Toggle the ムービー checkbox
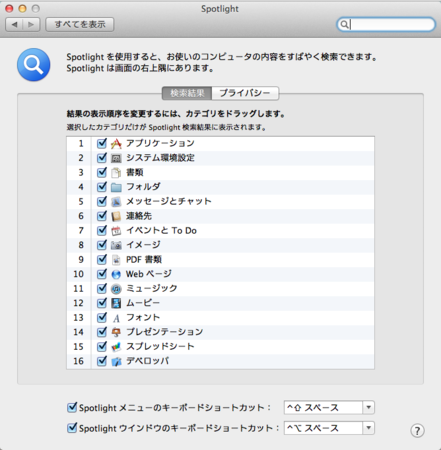 click(102, 303)
